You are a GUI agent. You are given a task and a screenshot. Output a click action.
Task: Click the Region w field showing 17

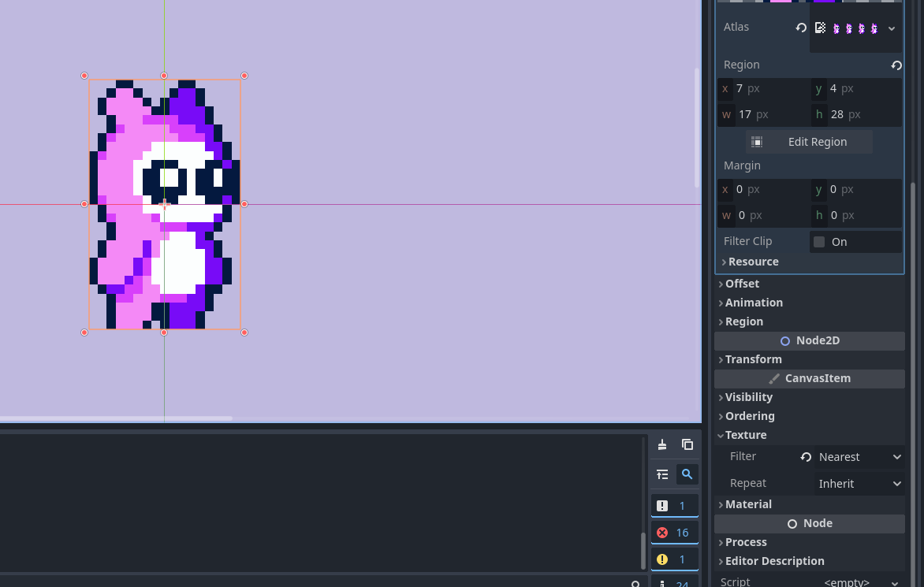pos(764,115)
